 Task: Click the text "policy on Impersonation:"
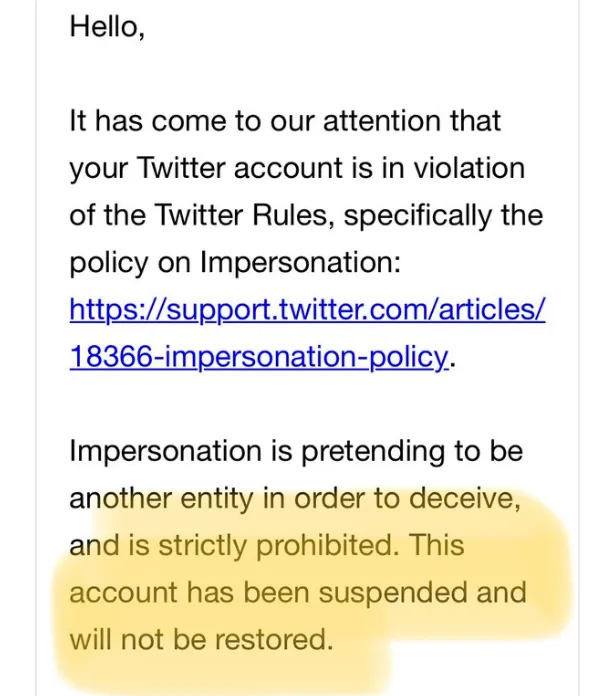[235, 263]
